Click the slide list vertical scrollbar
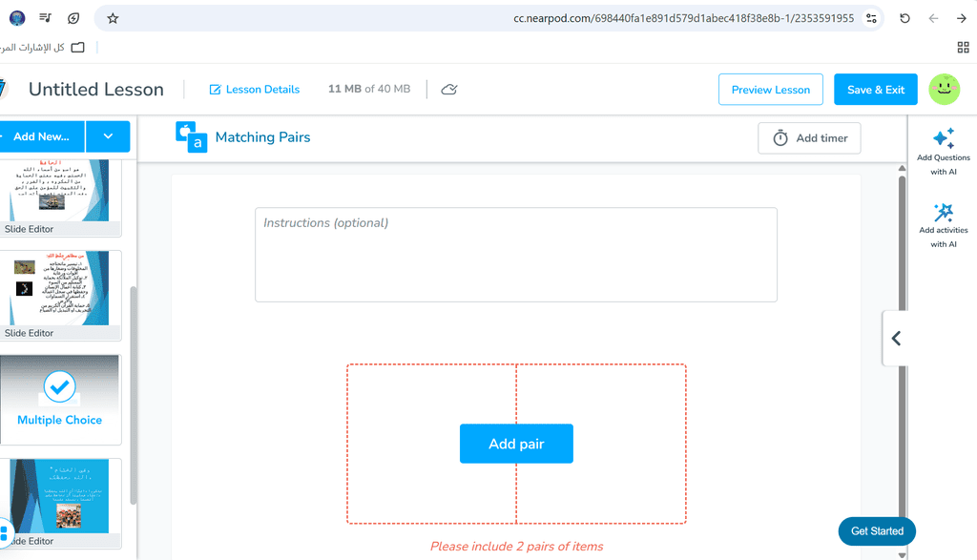The image size is (977, 560). [133, 395]
